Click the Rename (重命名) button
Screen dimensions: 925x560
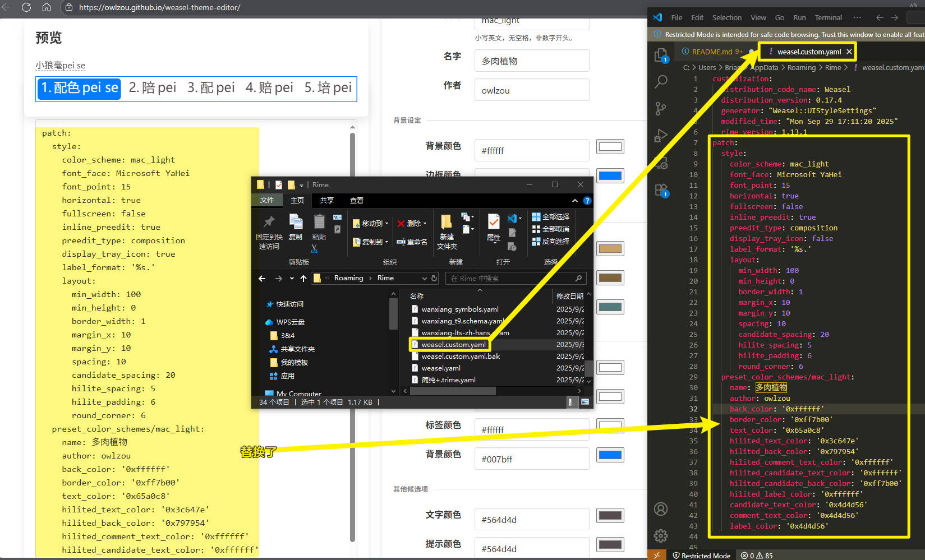point(412,242)
